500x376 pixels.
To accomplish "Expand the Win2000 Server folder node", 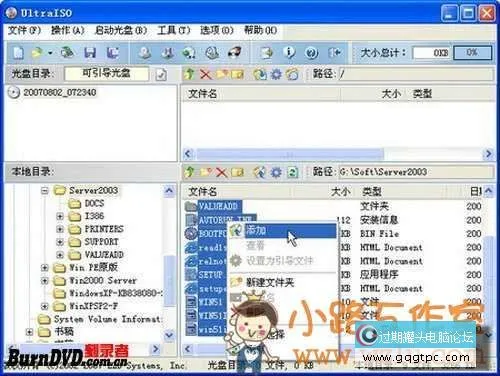I will [45, 281].
